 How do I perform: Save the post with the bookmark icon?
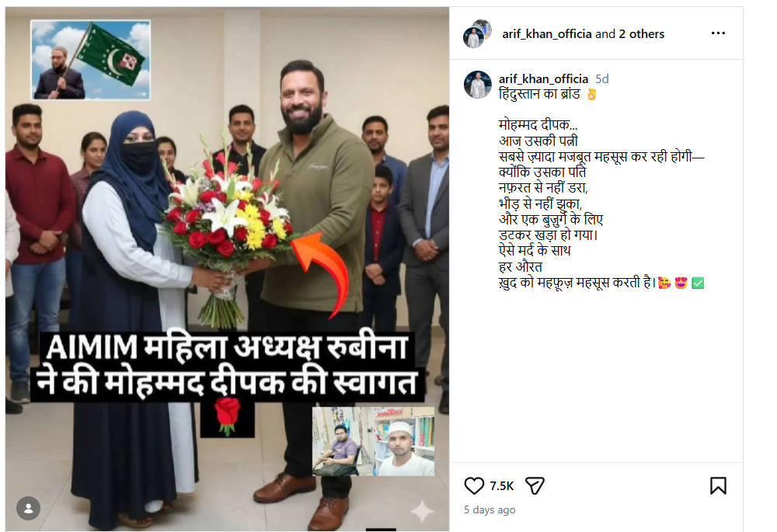[x=718, y=486]
